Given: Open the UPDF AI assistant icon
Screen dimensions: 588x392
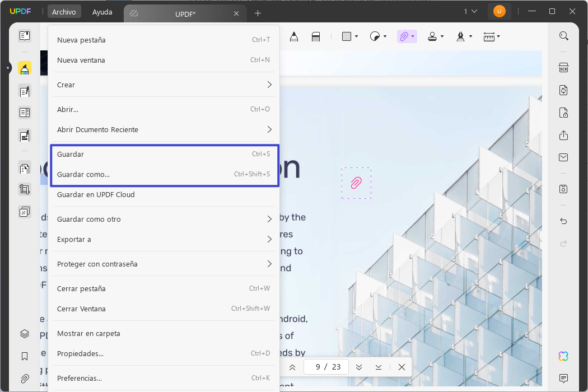Looking at the screenshot, I should [x=563, y=356].
